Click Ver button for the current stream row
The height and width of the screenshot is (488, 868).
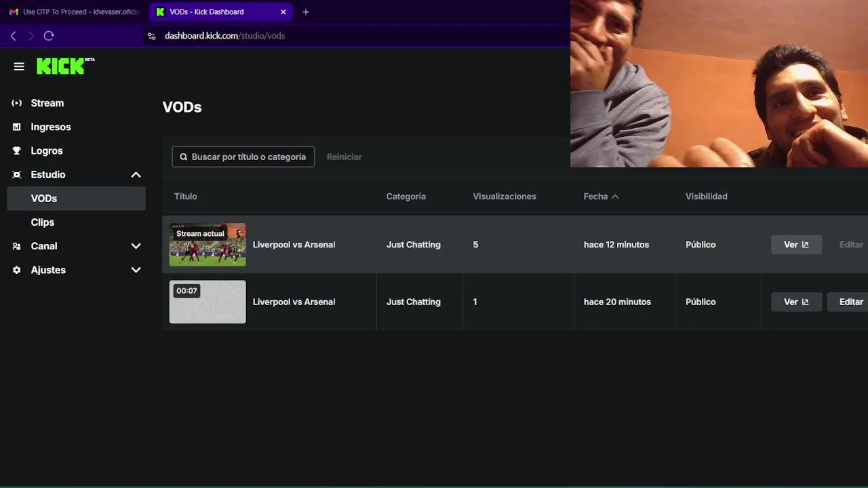pyautogui.click(x=796, y=245)
